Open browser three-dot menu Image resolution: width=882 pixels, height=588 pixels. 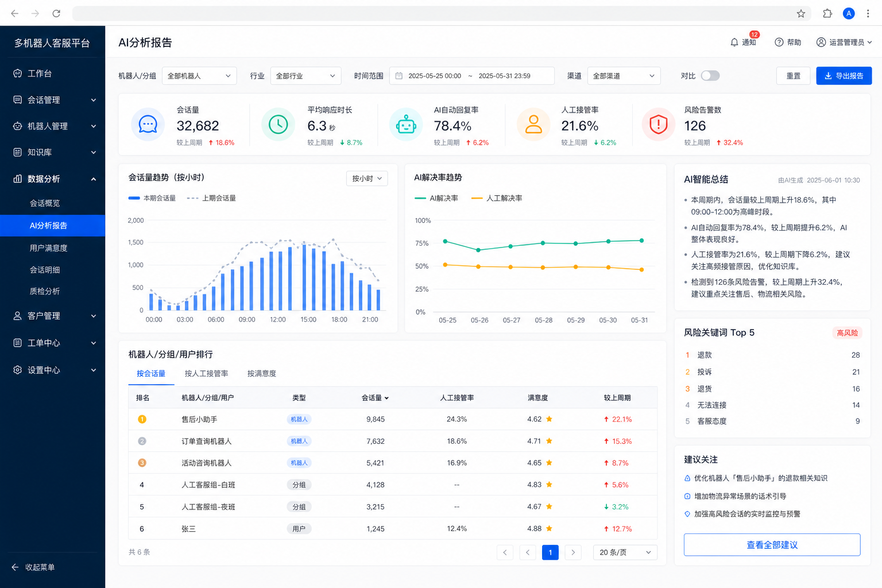click(868, 13)
